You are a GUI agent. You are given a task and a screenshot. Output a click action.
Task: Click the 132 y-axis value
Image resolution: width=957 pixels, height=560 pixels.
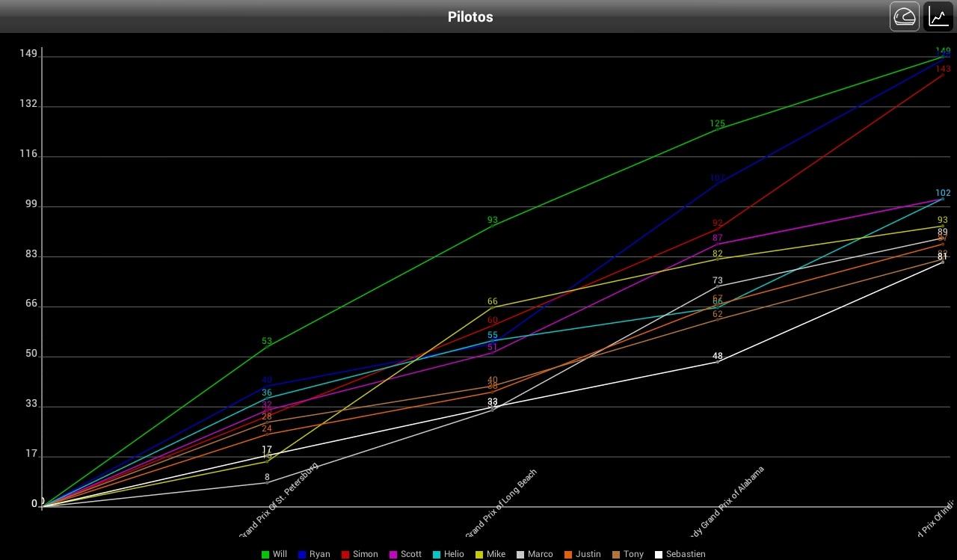point(28,104)
